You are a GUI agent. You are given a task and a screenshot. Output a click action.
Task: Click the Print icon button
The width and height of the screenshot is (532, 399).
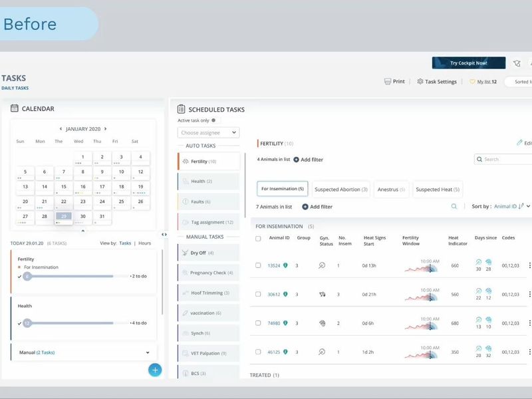pos(388,82)
